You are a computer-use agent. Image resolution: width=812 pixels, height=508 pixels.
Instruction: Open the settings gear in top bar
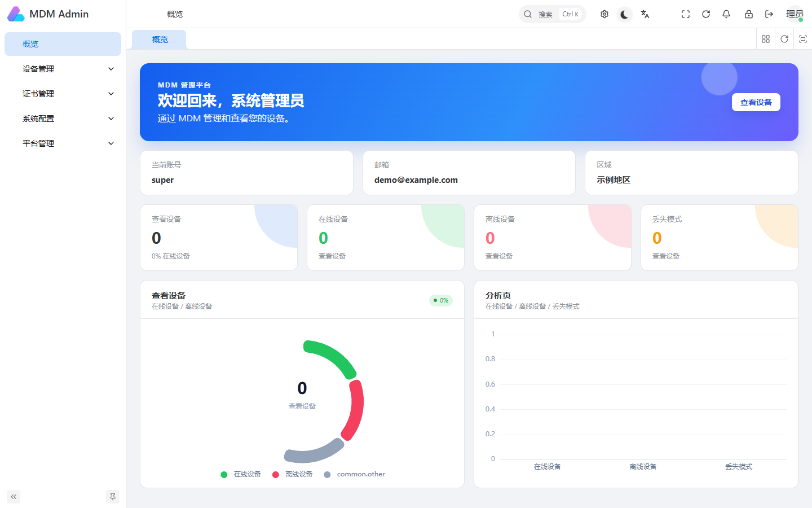point(604,14)
